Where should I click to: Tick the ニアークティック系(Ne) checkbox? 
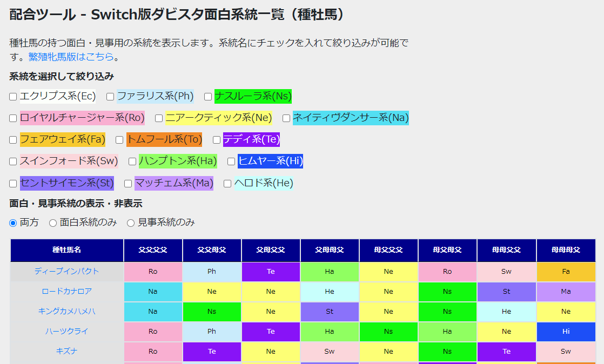pos(159,118)
